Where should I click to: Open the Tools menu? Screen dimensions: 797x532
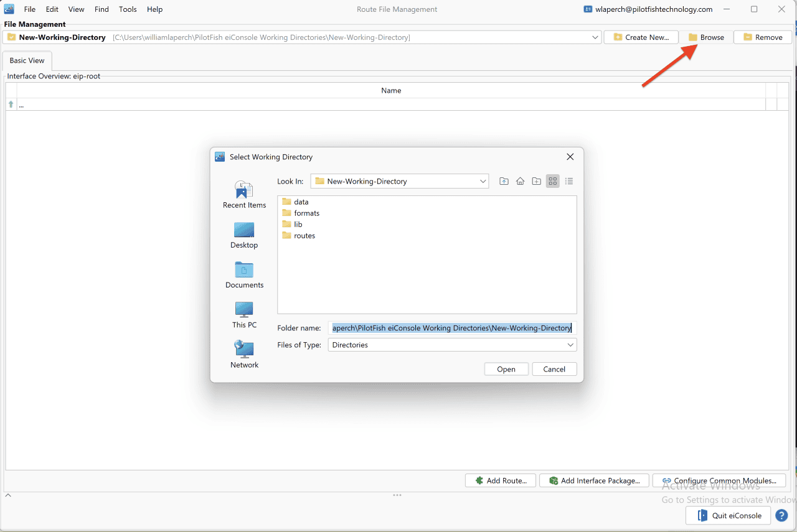pyautogui.click(x=128, y=9)
